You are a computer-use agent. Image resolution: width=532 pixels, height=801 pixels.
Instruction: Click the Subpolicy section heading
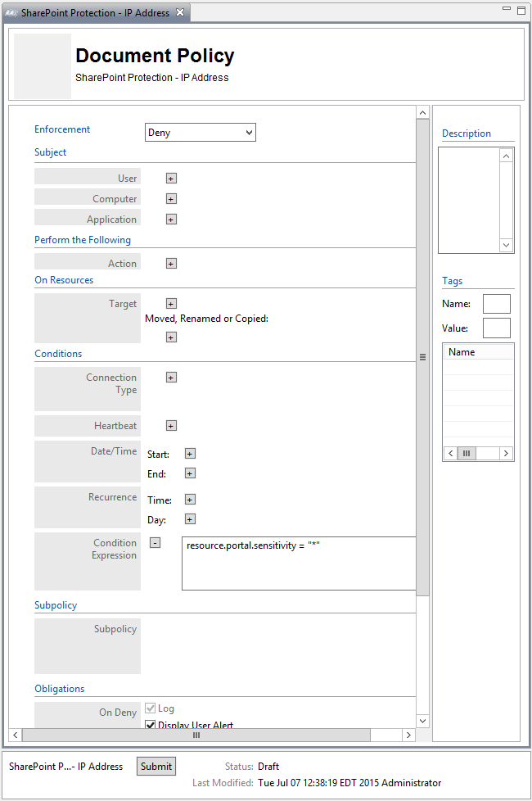coord(56,604)
